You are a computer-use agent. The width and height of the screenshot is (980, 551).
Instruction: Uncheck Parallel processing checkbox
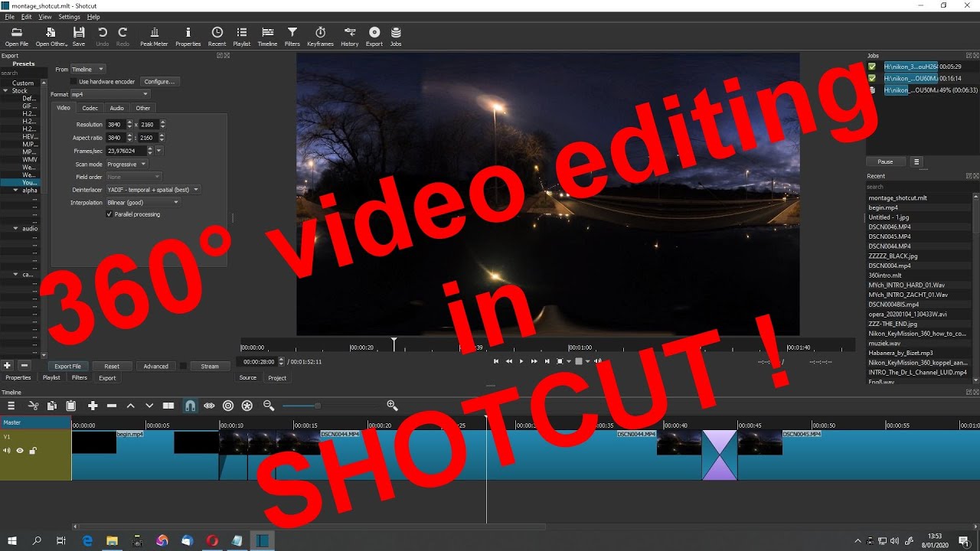109,214
